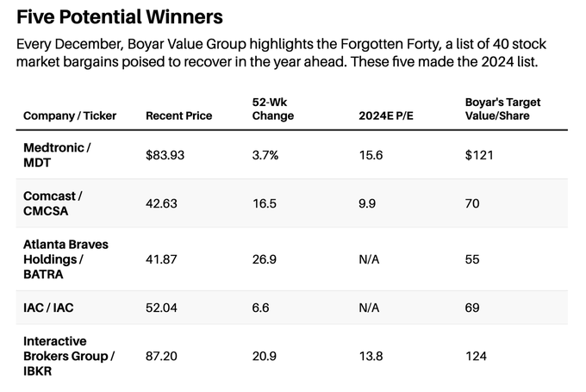The image size is (586, 392).
Task: Click the Atlanta Braves N/A P/E cell
Action: (x=369, y=259)
